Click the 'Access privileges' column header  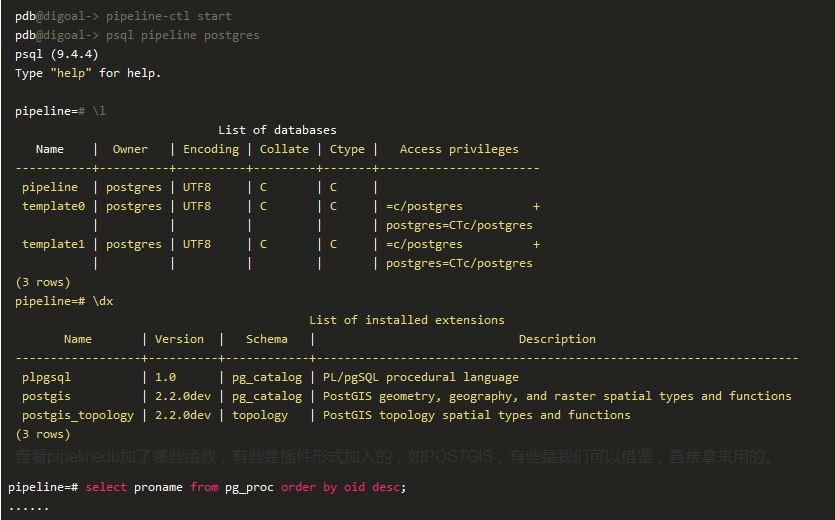tap(459, 149)
